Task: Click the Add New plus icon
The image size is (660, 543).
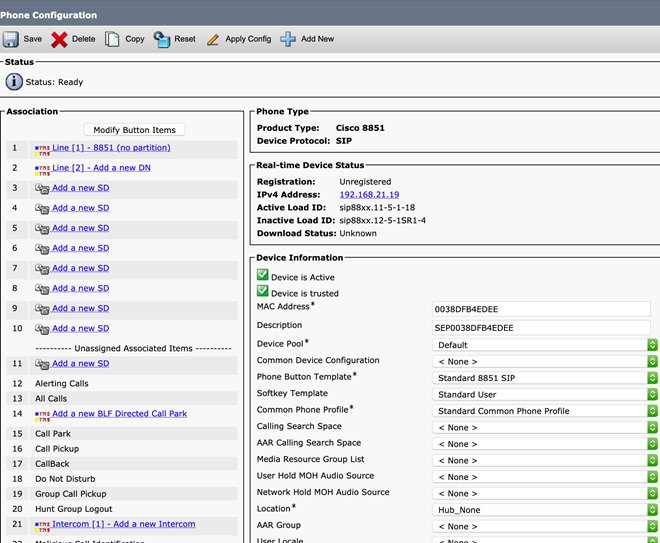Action: [x=288, y=39]
